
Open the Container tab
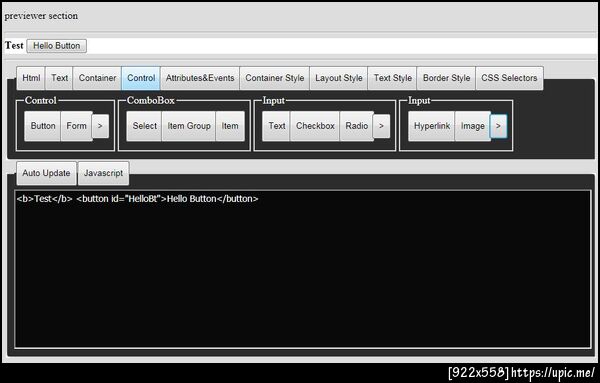click(97, 78)
